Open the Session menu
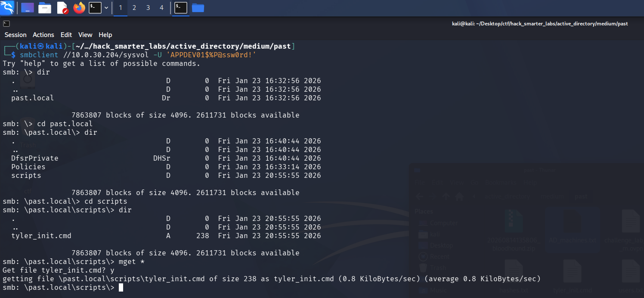This screenshot has height=298, width=644. (x=15, y=35)
